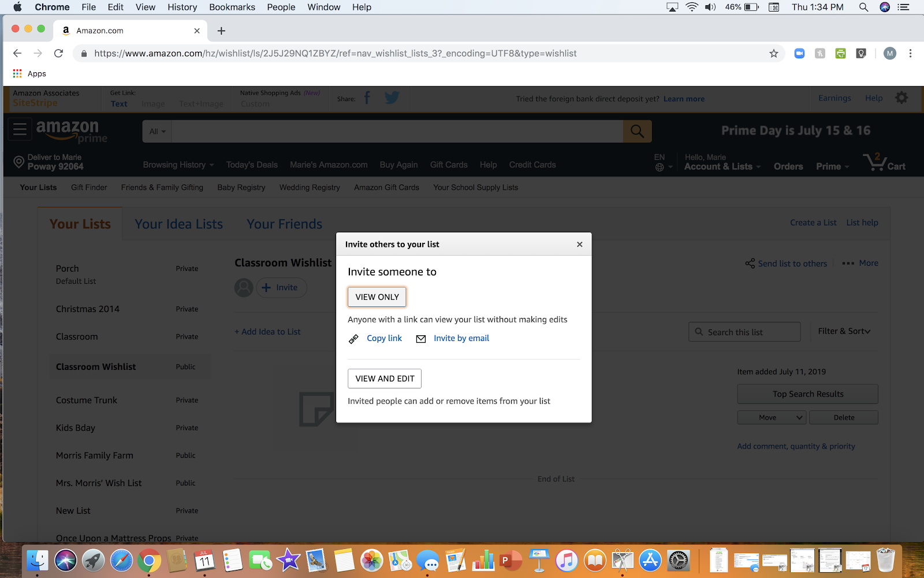Viewport: 924px width, 578px height.
Task: Open Filter & Sort dropdown
Action: 844,331
